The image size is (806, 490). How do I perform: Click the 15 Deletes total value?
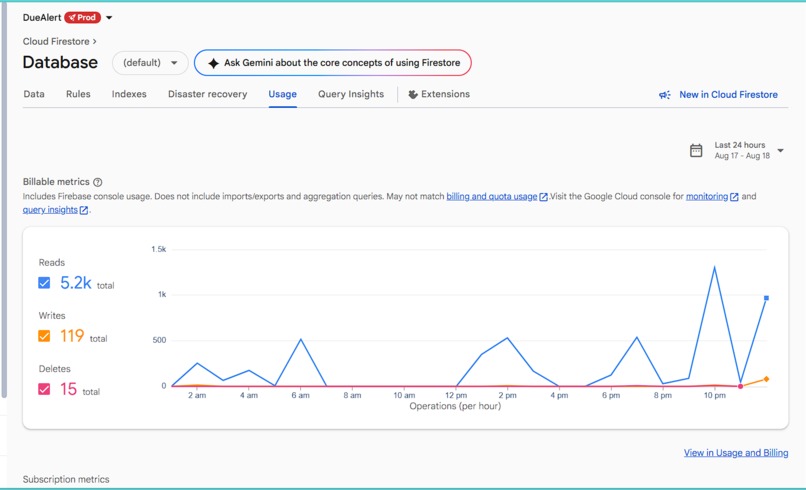(68, 389)
